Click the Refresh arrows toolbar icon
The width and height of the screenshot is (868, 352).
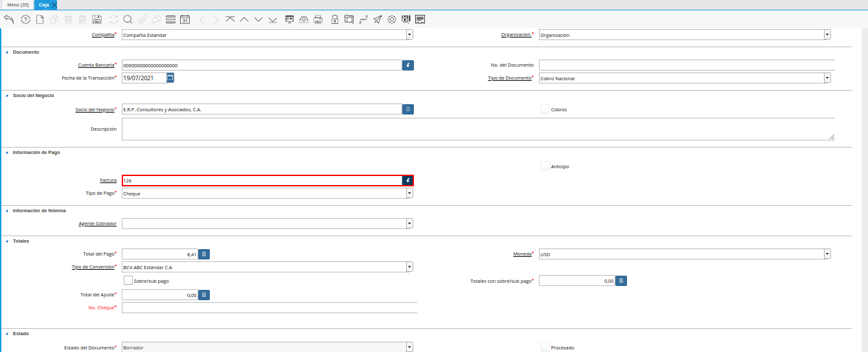[x=113, y=19]
